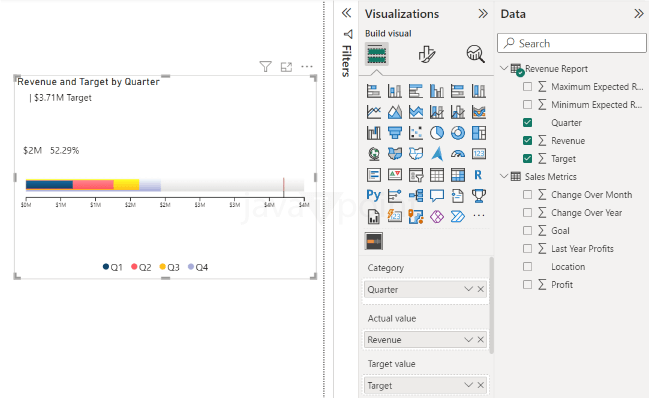Choose the 100% stacked bar chart visual

458,91
